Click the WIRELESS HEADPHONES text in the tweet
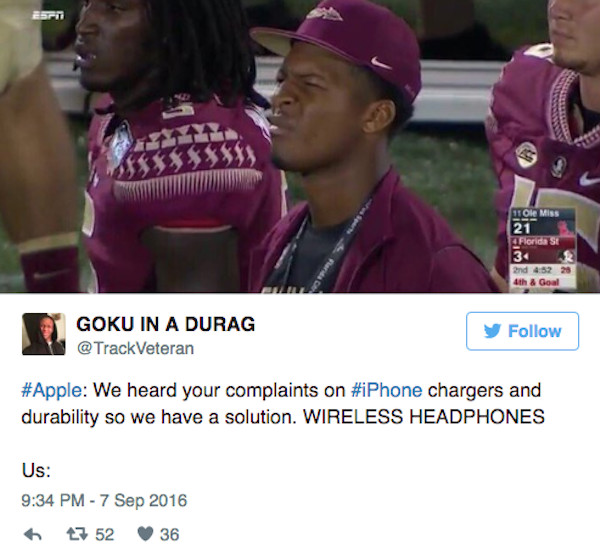 [x=424, y=416]
